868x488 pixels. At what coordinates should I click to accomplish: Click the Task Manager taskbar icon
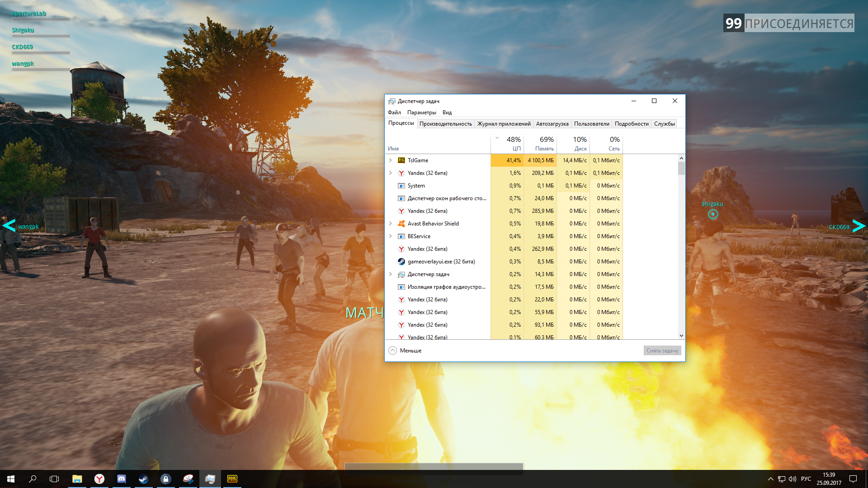coord(210,479)
